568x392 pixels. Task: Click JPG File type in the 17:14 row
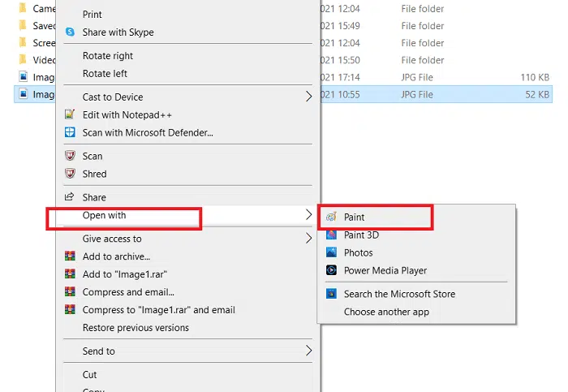click(417, 77)
